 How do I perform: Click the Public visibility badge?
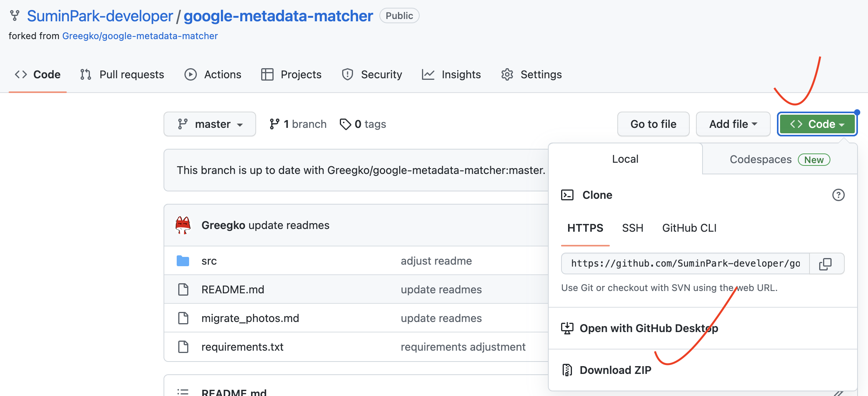pos(399,16)
